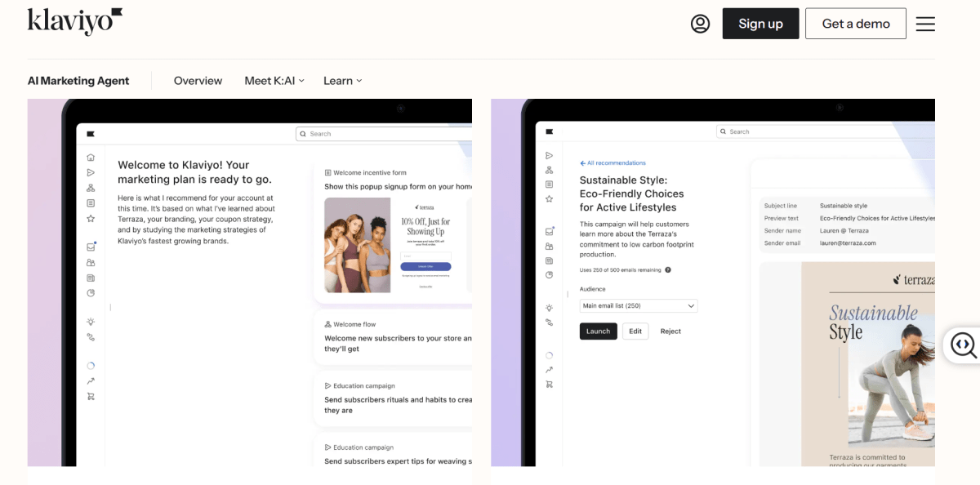This screenshot has width=980, height=485.
Task: Go back via All recommendations link
Action: (x=612, y=163)
